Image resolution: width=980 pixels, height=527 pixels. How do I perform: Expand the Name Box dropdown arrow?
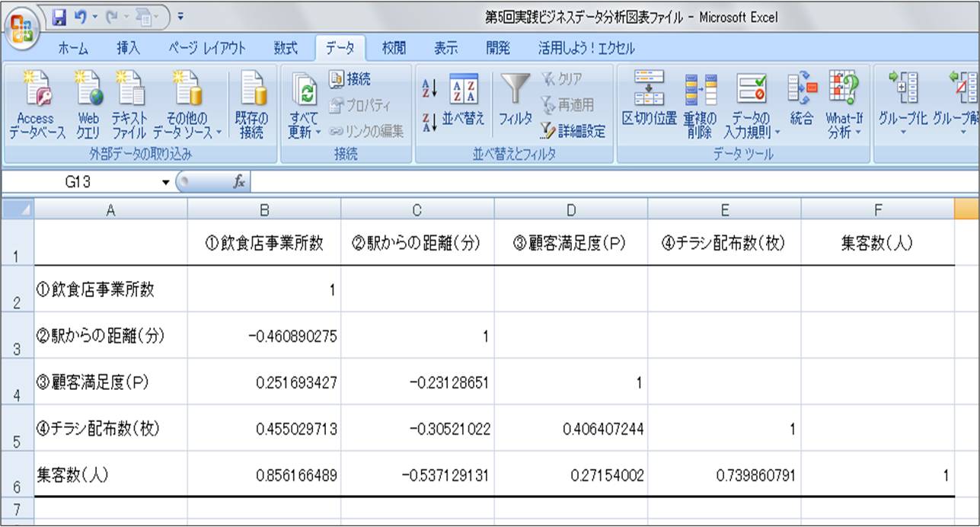point(166,183)
